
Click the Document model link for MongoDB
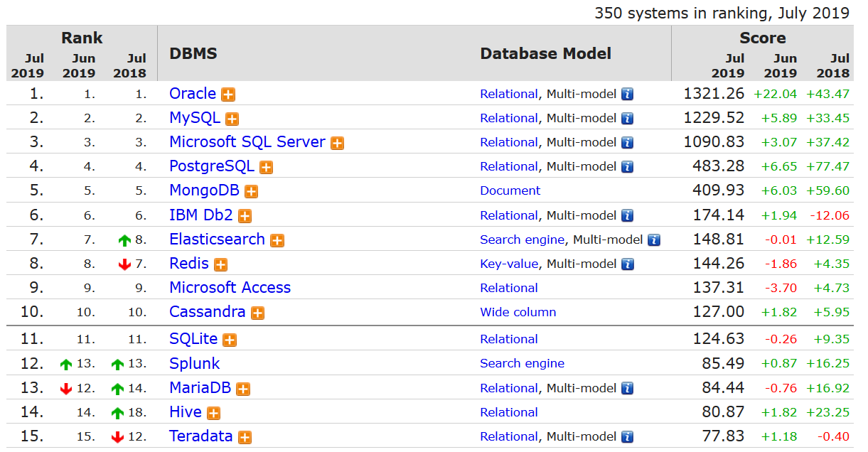(510, 190)
